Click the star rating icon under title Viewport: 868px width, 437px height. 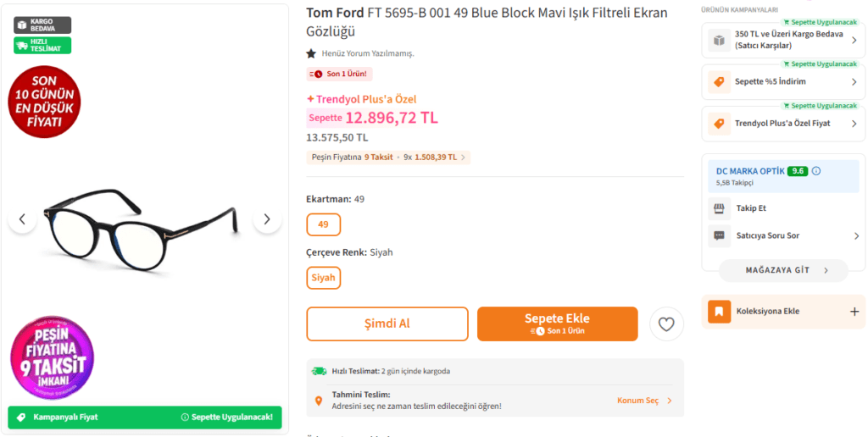pos(311,53)
